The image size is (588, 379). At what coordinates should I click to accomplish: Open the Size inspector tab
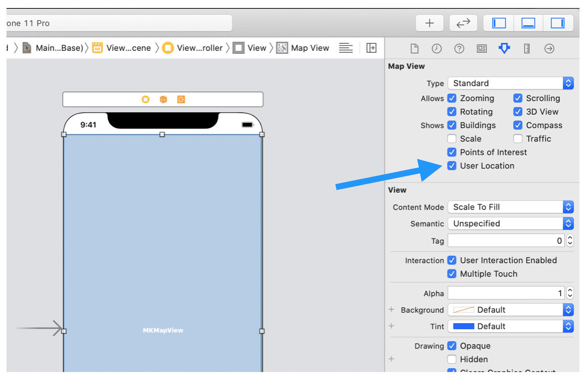point(527,48)
